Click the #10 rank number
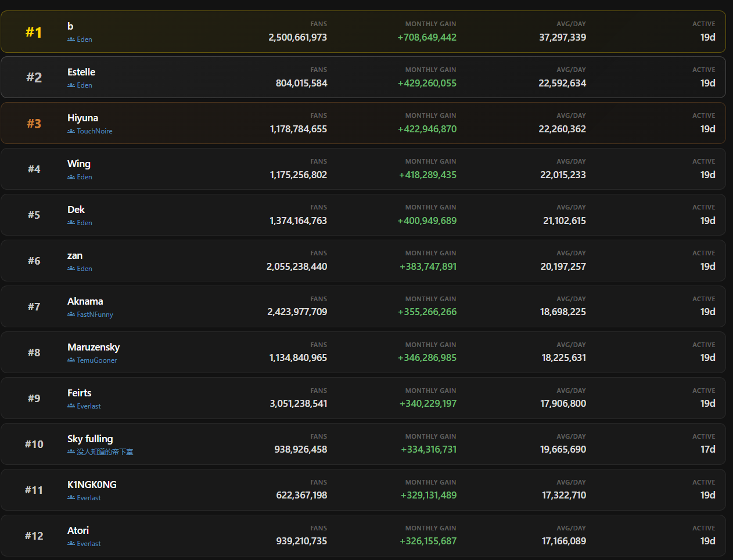Viewport: 733px width, 560px height. [x=34, y=444]
